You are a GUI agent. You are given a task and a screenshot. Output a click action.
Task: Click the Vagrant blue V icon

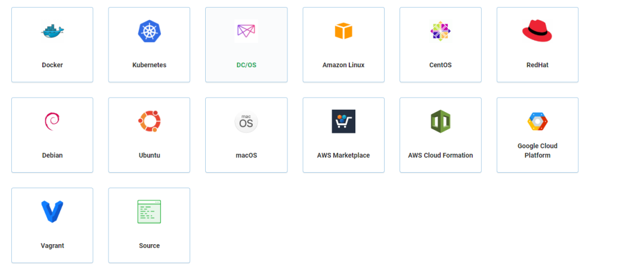tap(52, 211)
